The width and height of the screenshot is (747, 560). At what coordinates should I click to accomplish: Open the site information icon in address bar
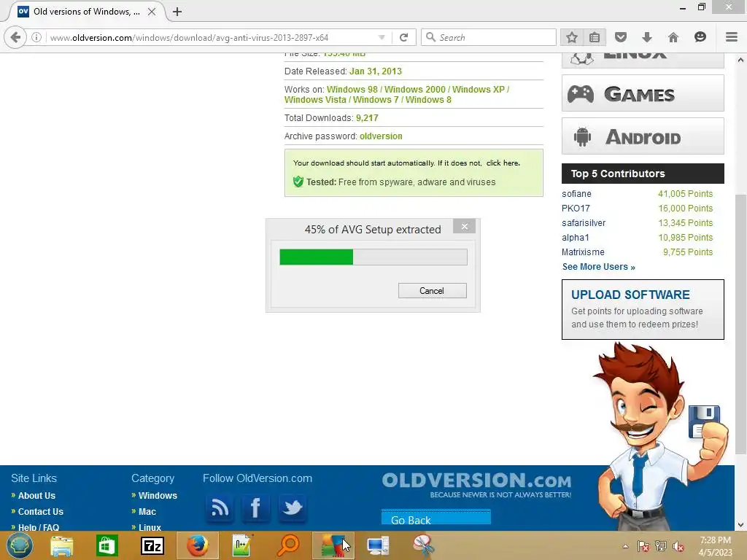click(x=36, y=37)
